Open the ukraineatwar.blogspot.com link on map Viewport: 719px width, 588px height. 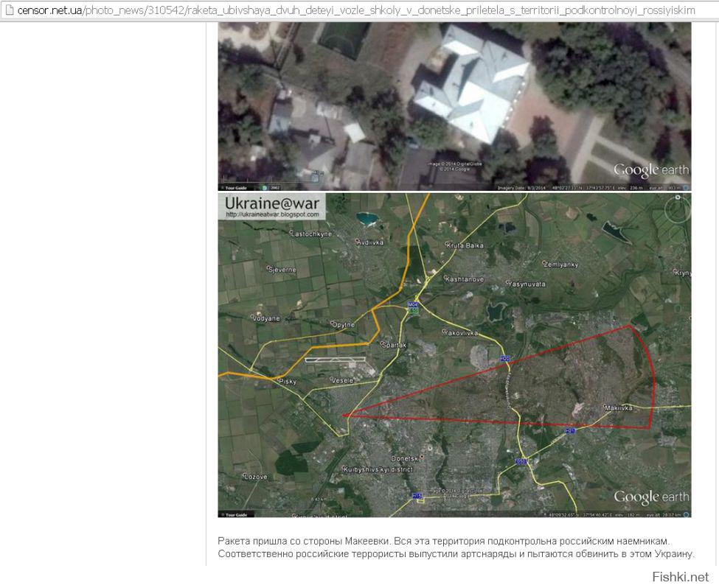pos(272,215)
